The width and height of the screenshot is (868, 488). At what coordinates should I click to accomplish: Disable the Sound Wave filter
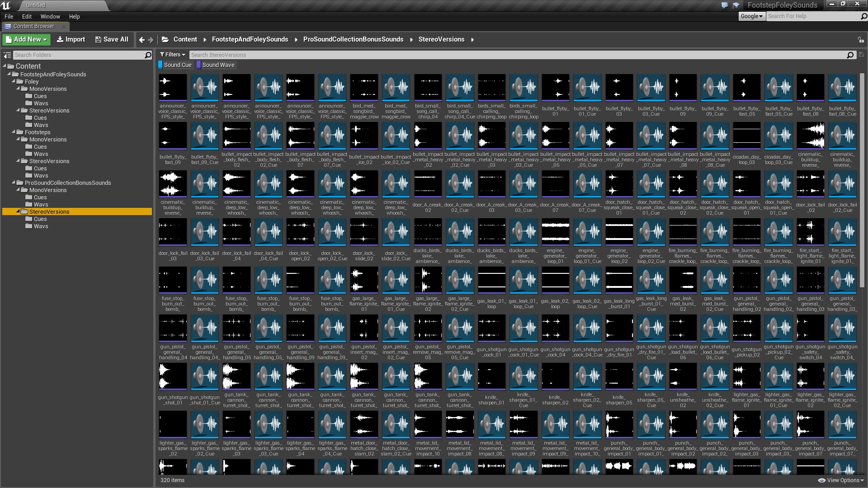coord(216,65)
